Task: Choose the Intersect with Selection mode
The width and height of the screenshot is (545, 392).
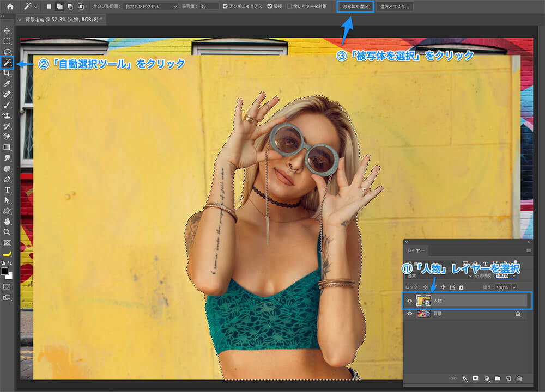Action: pyautogui.click(x=81, y=6)
